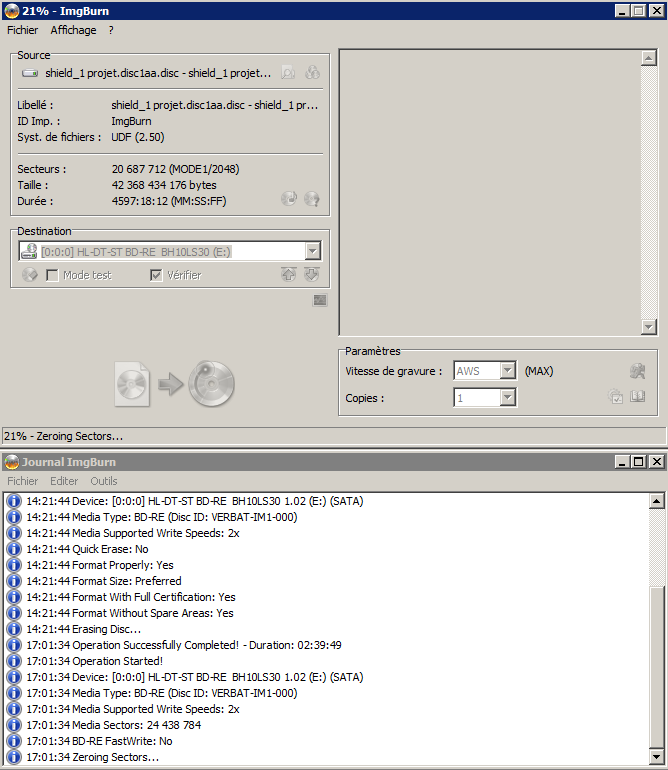The image size is (668, 770).
Task: Open the destination drive dropdown
Action: pyautogui.click(x=312, y=251)
